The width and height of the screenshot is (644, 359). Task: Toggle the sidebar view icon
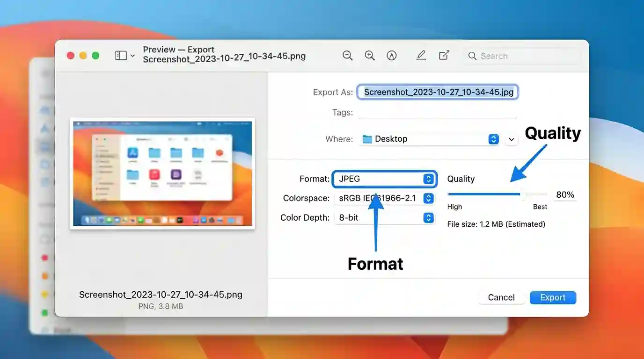(x=121, y=56)
